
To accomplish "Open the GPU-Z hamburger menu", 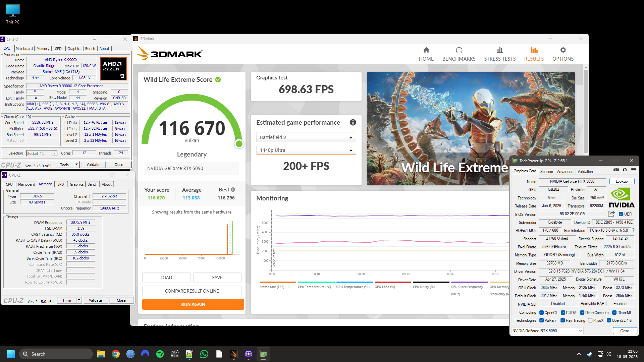I will pyautogui.click(x=633, y=170).
